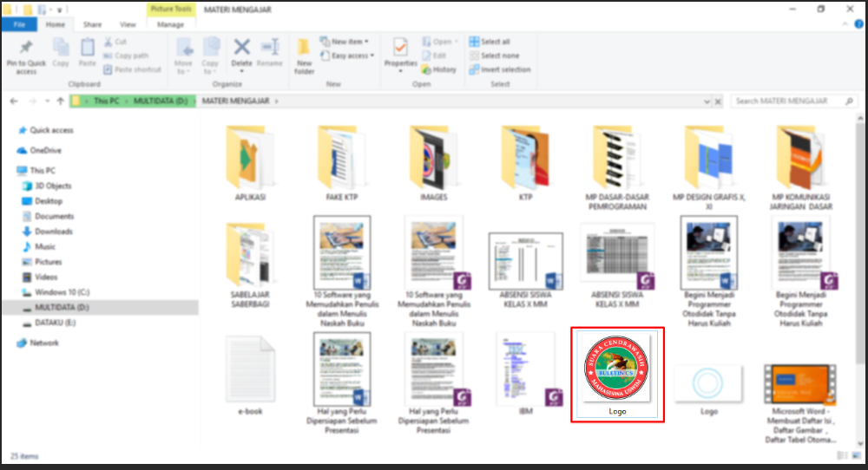Screen dimensions: 868x470
Task: Click the Edit ribbon item
Action: click(x=435, y=55)
